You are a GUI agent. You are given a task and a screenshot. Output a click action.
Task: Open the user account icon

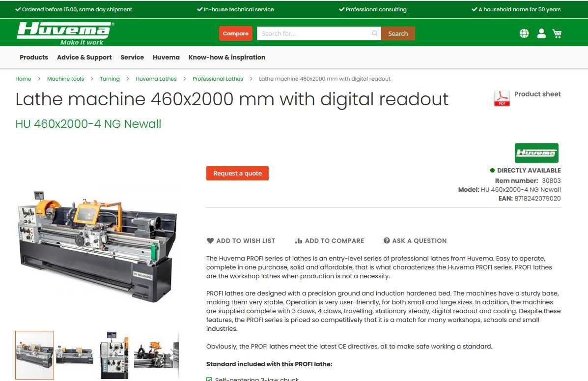pos(541,33)
